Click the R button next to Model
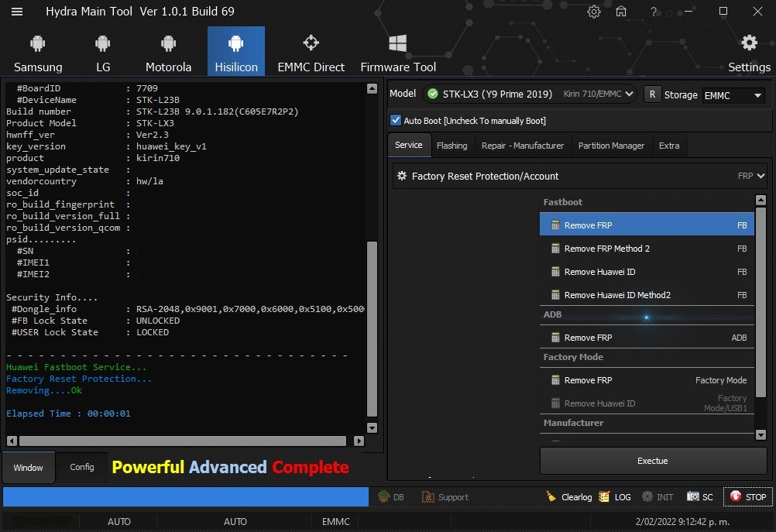 pos(652,94)
